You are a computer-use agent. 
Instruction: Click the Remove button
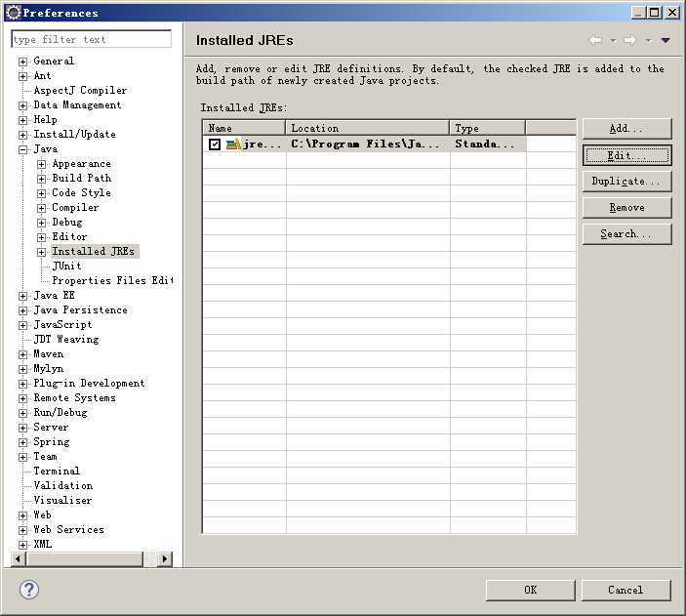(x=626, y=208)
